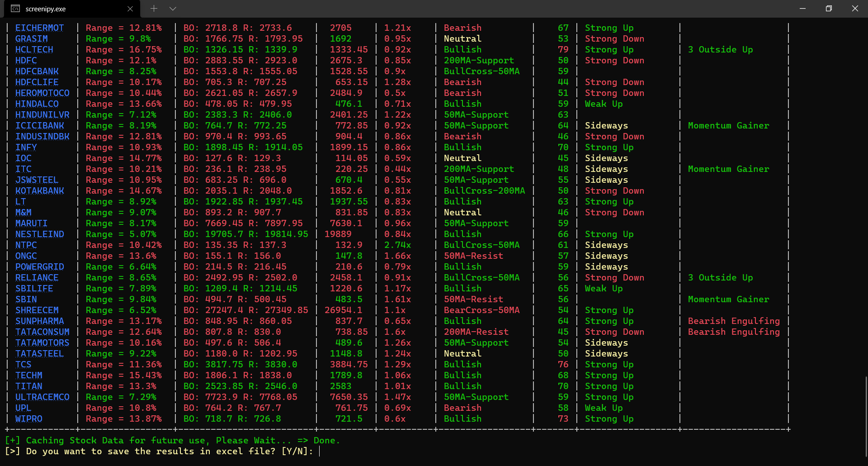Open the INDUSINDBK stock link
868x466 pixels.
(42, 137)
